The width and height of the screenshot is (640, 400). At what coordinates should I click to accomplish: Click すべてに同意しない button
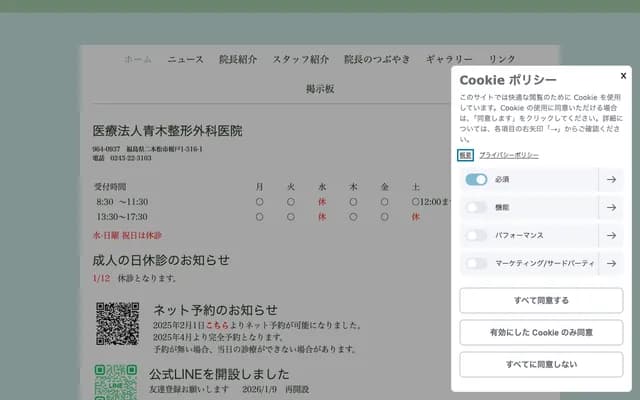click(541, 364)
